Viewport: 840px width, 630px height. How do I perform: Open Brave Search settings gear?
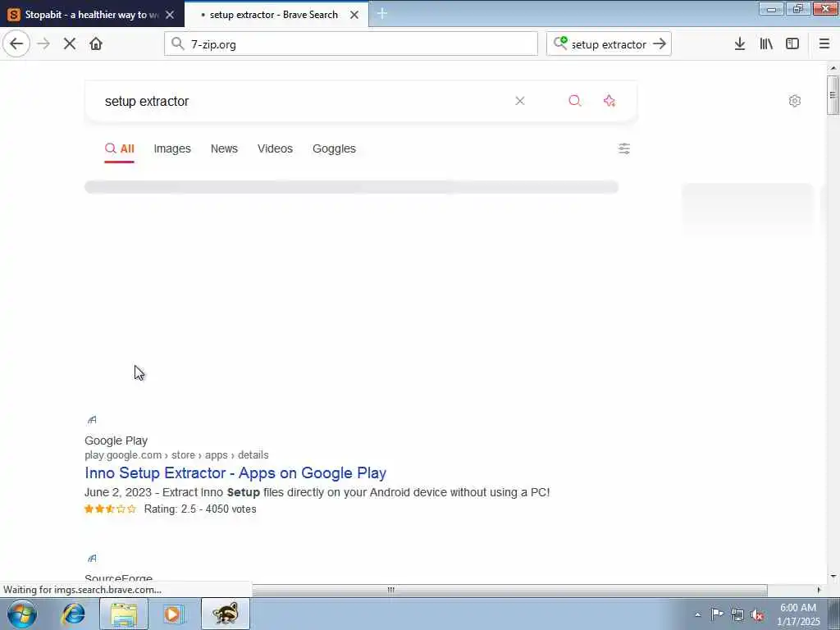pyautogui.click(x=795, y=101)
